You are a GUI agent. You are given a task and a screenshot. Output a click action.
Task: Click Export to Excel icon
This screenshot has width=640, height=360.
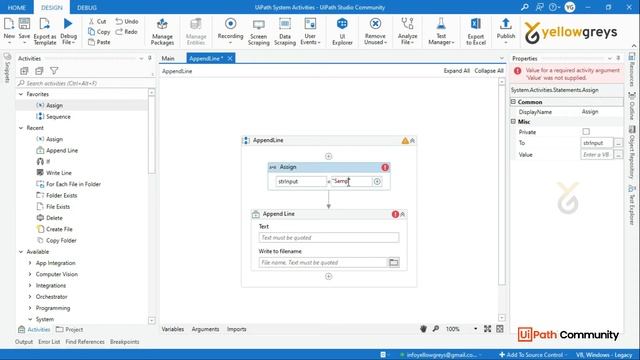[x=476, y=24]
